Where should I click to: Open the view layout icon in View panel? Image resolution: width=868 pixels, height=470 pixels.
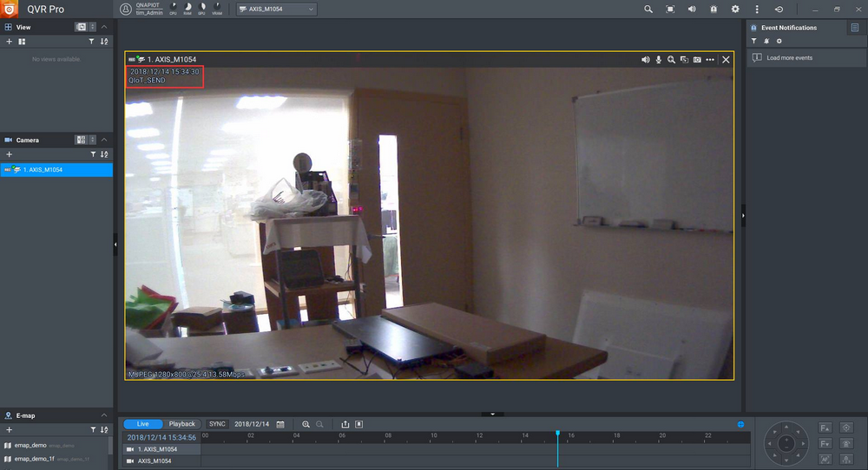pos(22,42)
